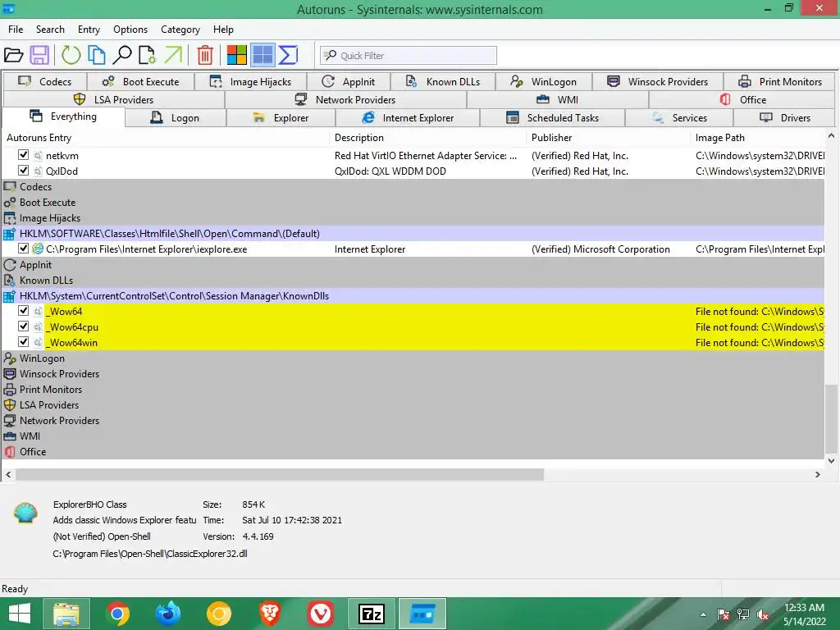Click the Open-Shell icon in details pane
This screenshot has width=840, height=630.
click(x=25, y=513)
